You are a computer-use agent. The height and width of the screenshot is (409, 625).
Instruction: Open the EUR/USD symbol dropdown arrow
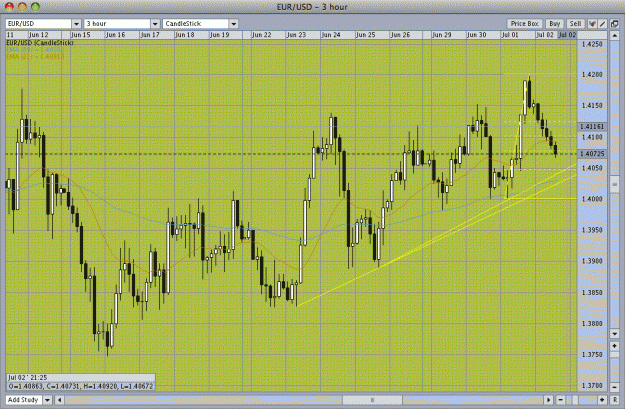[77, 24]
